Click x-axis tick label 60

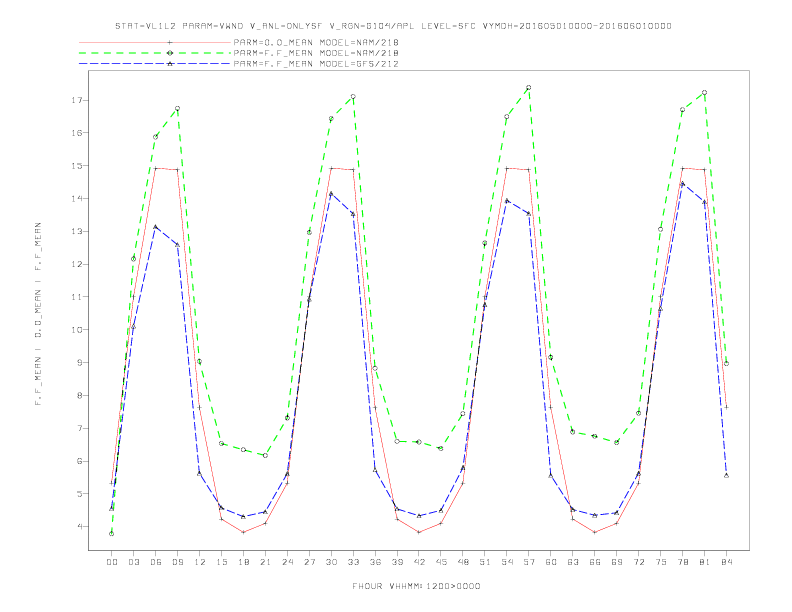[x=551, y=562]
